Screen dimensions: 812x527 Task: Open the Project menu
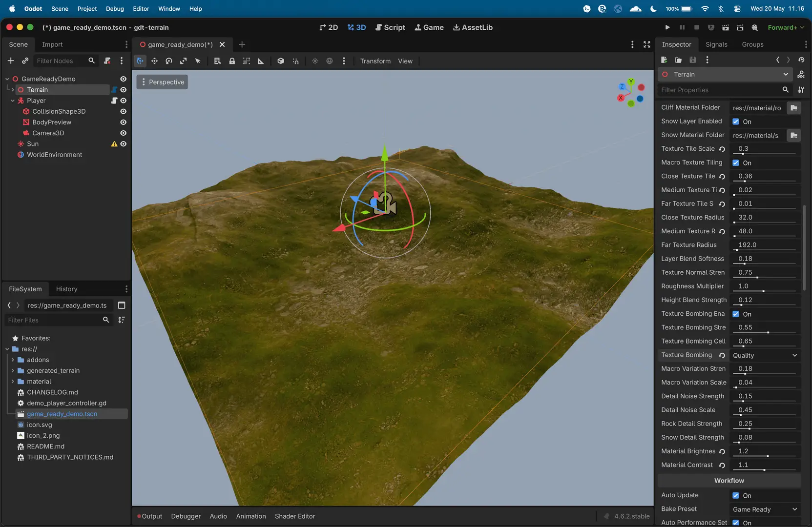click(x=87, y=9)
